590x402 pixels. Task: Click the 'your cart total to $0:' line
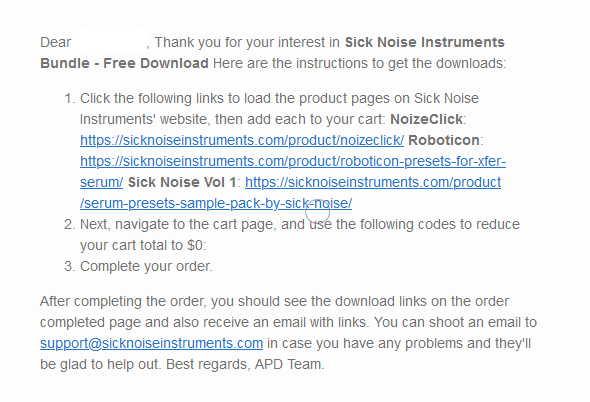143,245
